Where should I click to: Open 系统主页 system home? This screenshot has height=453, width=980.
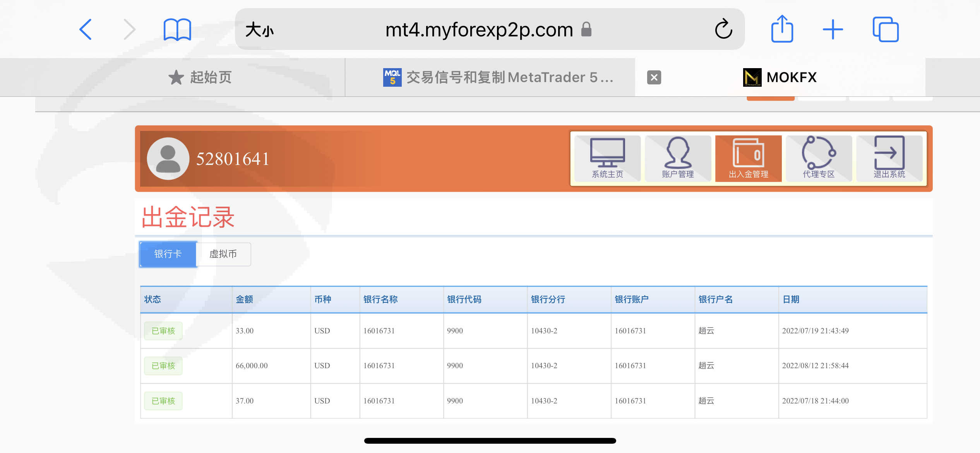pos(607,158)
